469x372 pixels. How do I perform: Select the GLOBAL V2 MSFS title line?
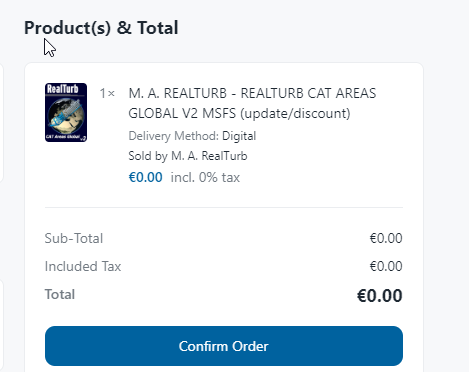(239, 113)
